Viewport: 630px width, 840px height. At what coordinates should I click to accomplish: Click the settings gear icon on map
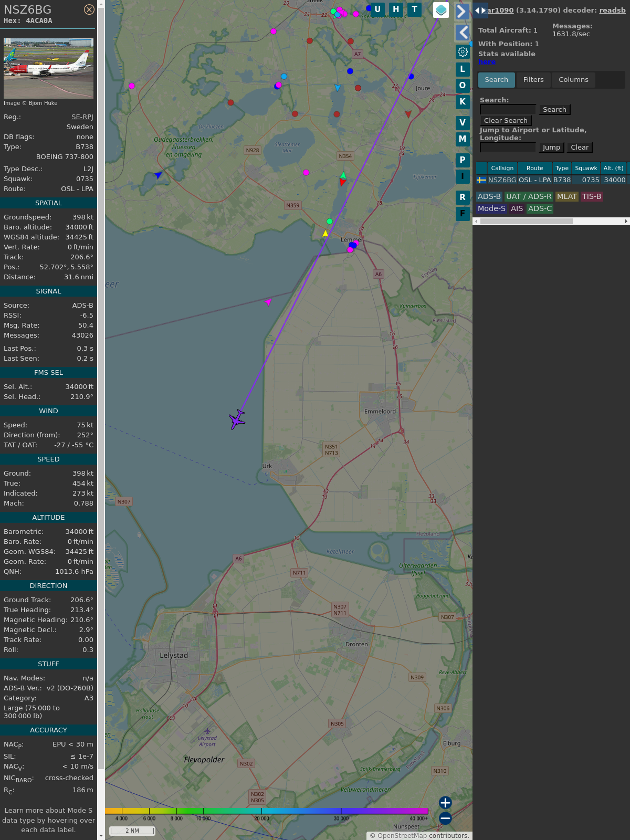tap(463, 51)
